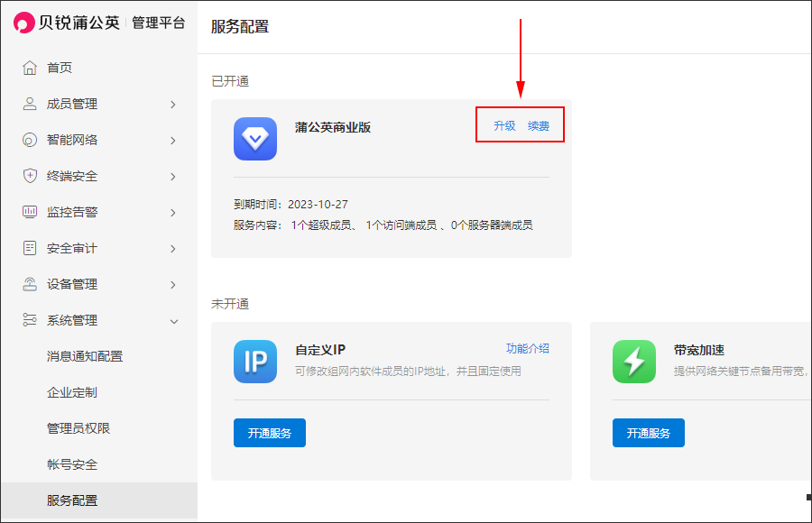Open 管理员权限 submenu item
This screenshot has width=812, height=523.
click(78, 428)
